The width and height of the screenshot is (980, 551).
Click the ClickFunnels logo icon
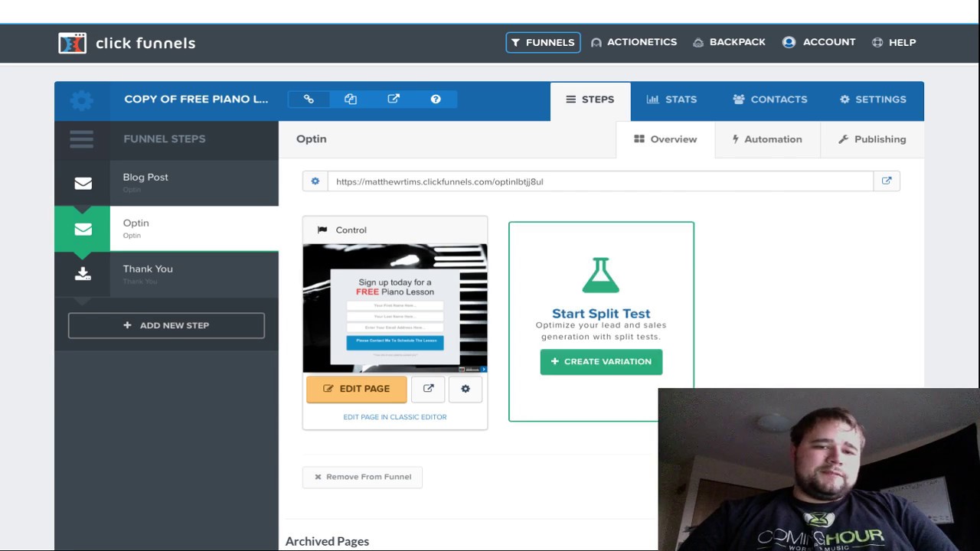(x=72, y=43)
